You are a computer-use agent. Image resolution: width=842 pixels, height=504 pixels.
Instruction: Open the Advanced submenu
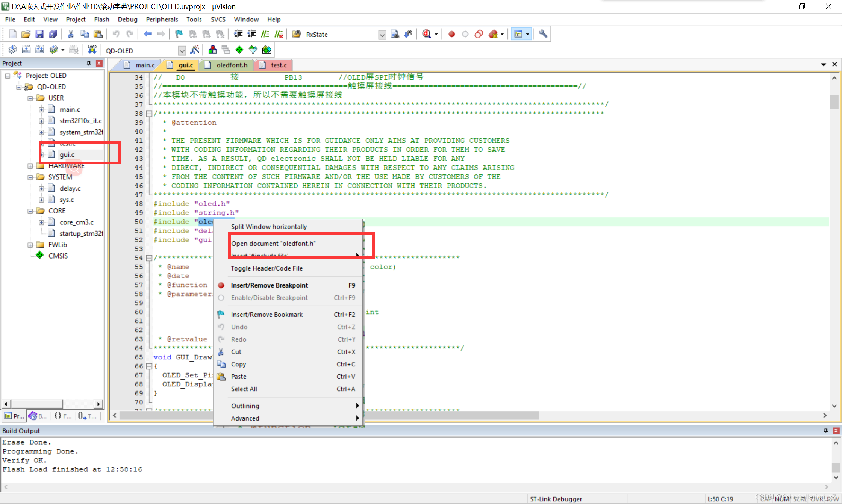pyautogui.click(x=288, y=418)
